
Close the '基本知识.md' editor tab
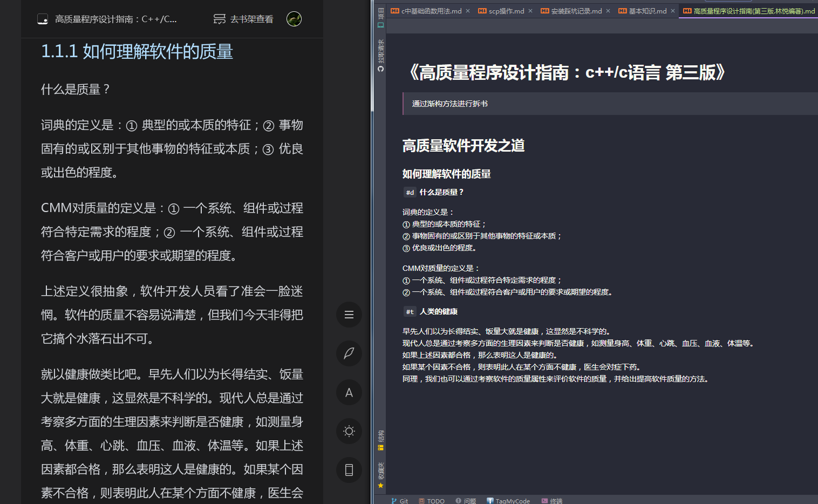673,11
